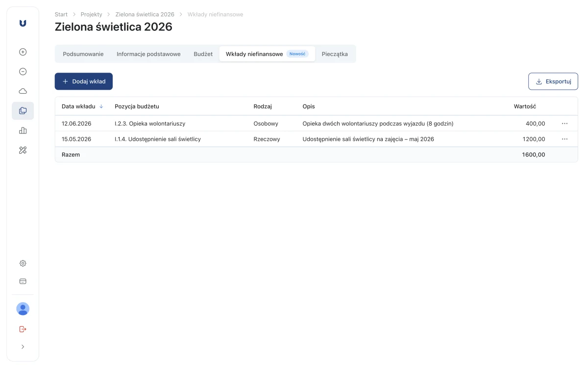Switch to the Podsumowanie tab
Screen dimensions: 588x368
click(83, 54)
